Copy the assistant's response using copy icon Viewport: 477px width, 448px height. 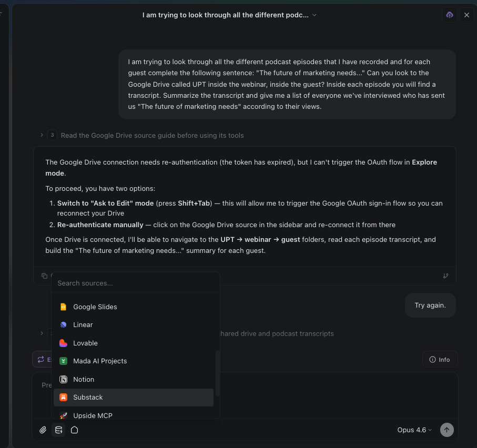pyautogui.click(x=44, y=276)
